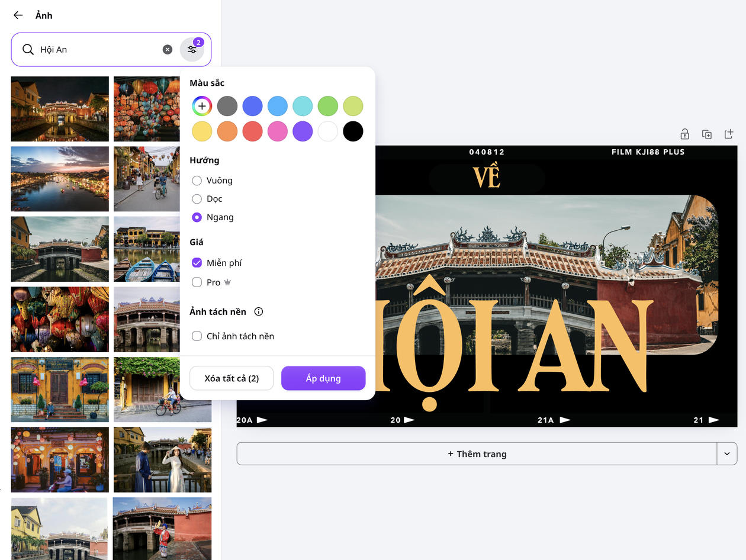The width and height of the screenshot is (746, 560).
Task: Click the 040812 film number text
Action: coord(487,152)
